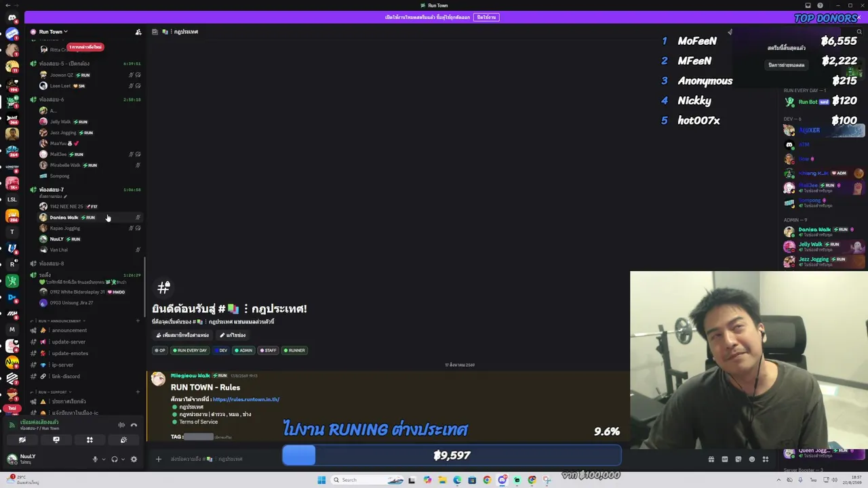Image resolution: width=868 pixels, height=488 pixels.
Task: Click the new mentions pill in channel list
Action: click(x=85, y=47)
